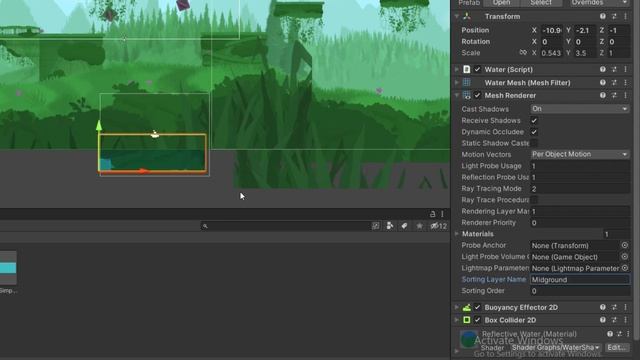Open Mesh Renderer preset selector icon

tap(614, 95)
